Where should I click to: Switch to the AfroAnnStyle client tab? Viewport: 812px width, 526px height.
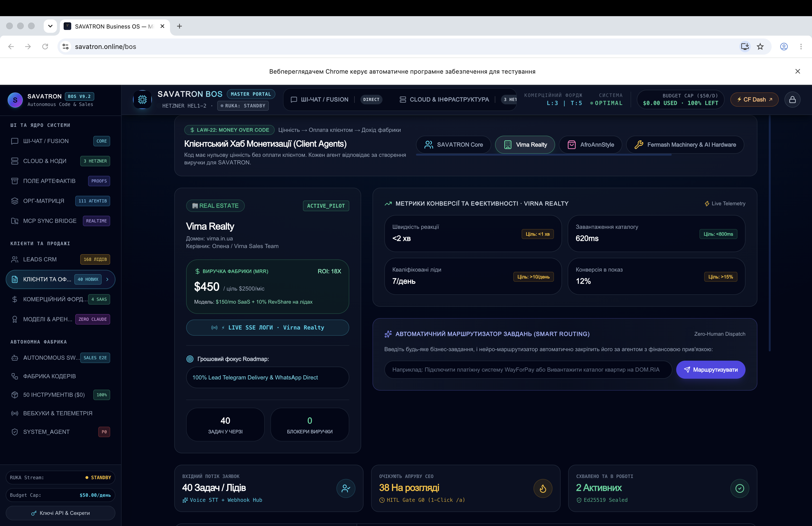coord(590,145)
